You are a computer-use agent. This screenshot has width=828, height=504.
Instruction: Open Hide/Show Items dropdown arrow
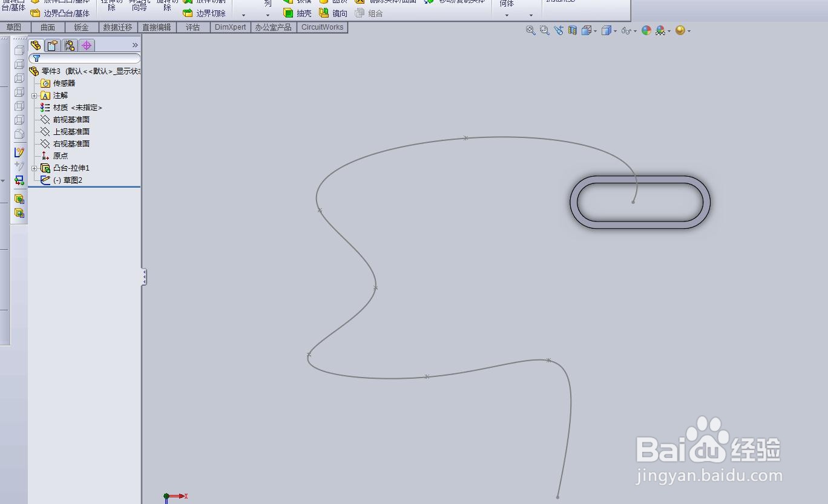tap(635, 31)
